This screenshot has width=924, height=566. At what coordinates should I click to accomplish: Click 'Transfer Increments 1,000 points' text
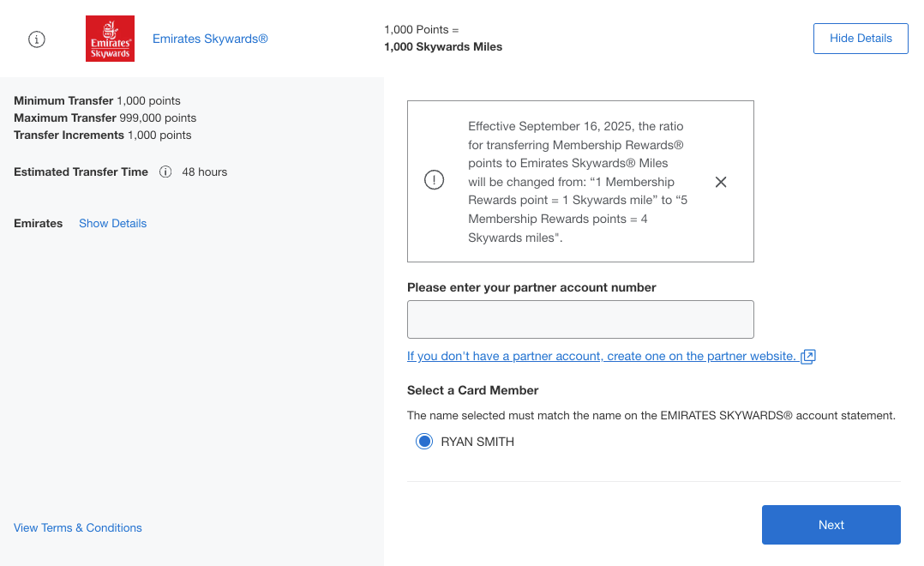pyautogui.click(x=103, y=135)
